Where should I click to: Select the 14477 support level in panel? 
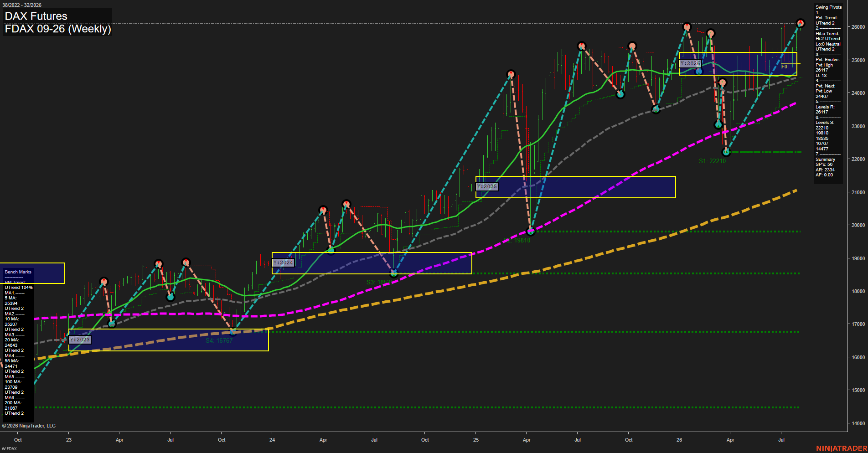coord(822,149)
